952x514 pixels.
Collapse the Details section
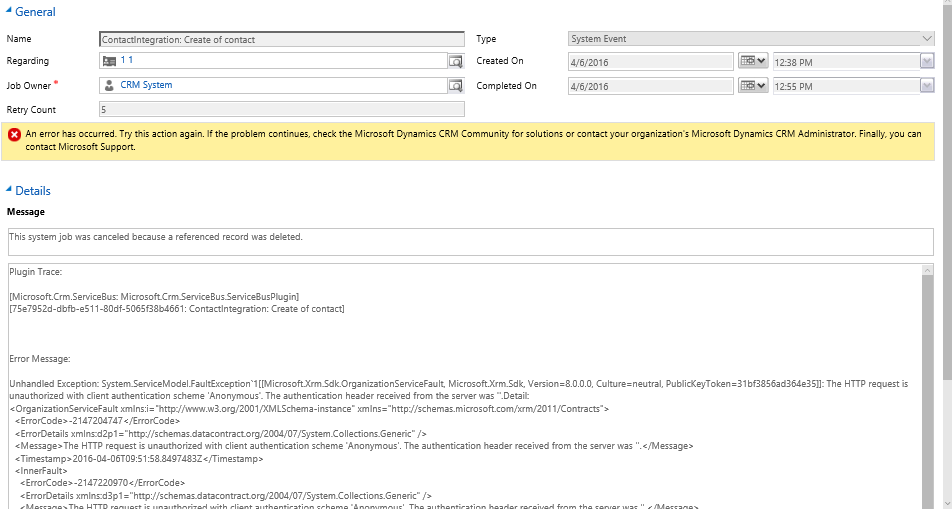[9, 190]
